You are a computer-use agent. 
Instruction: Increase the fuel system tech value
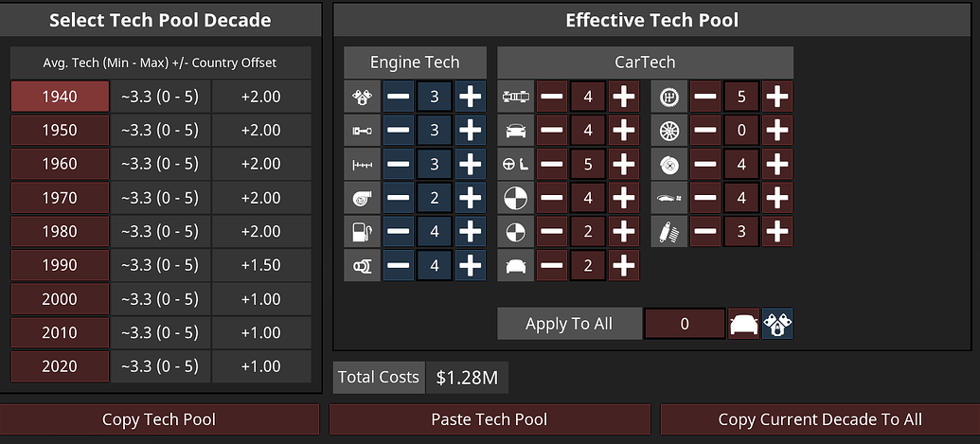(470, 232)
